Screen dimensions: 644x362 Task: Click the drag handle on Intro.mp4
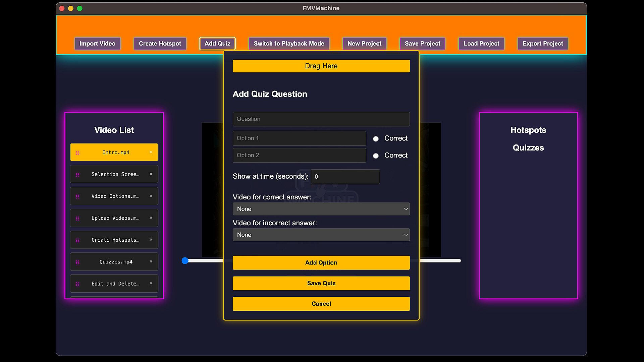tap(78, 153)
